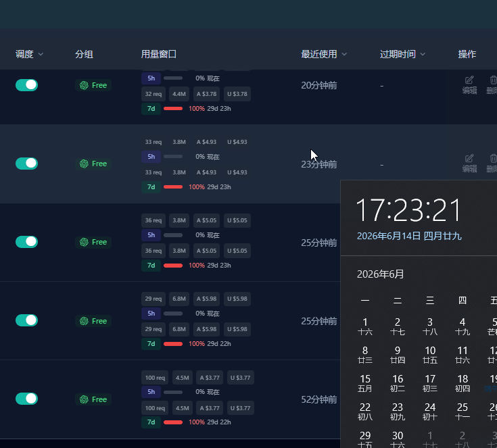Click 7d badge in 20分钟前 row

coord(151,108)
